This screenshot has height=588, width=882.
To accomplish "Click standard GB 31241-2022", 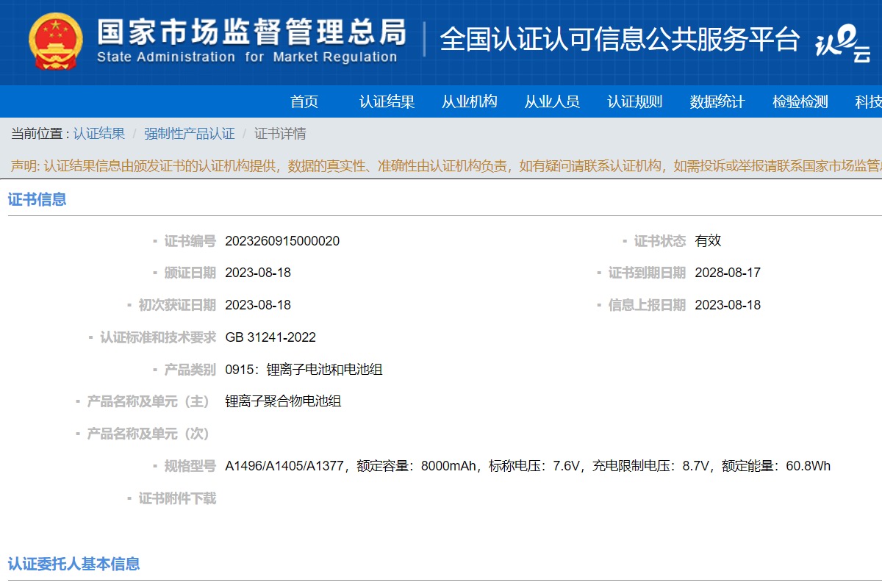I will [270, 337].
